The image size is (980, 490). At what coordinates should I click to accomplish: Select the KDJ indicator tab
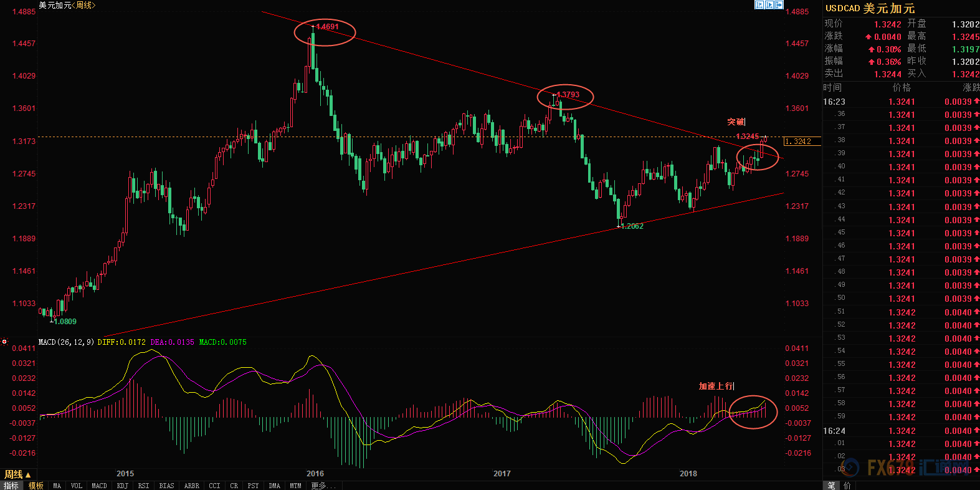click(x=123, y=486)
